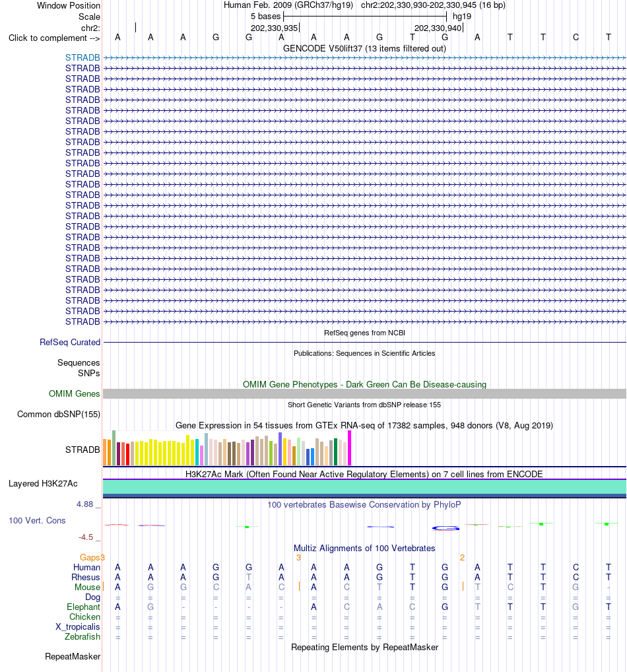
Task: Open the GENCODE V50lift37 track title
Action: coord(364,48)
